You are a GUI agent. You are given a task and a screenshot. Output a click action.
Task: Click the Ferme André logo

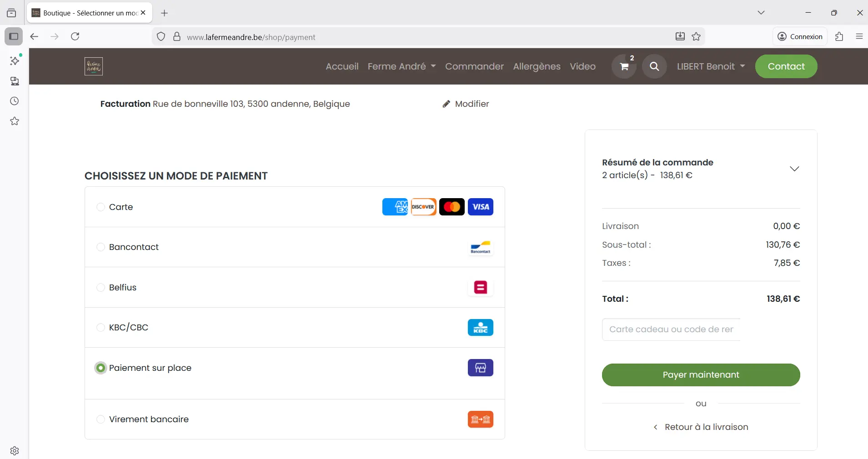pos(94,66)
